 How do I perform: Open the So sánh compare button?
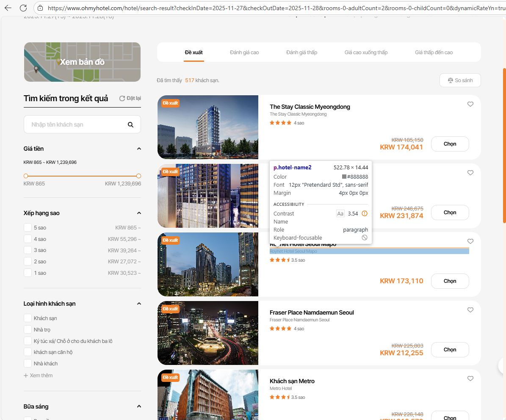coord(460,80)
